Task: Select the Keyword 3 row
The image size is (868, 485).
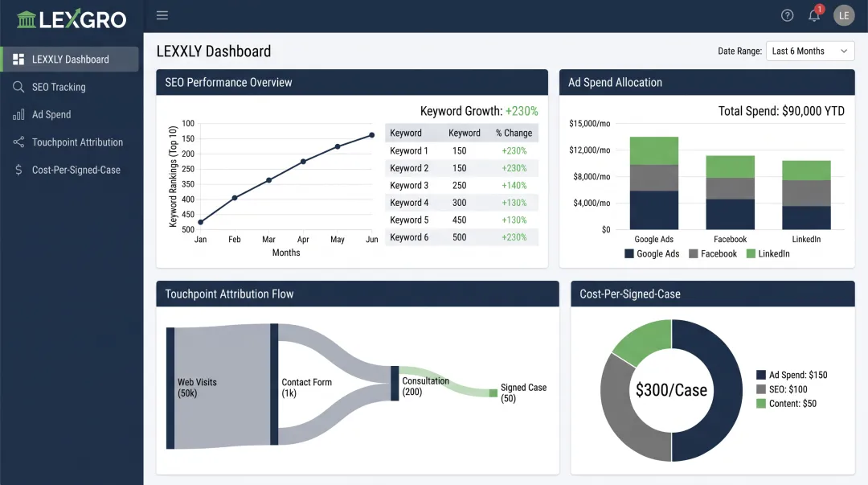Action: (461, 185)
